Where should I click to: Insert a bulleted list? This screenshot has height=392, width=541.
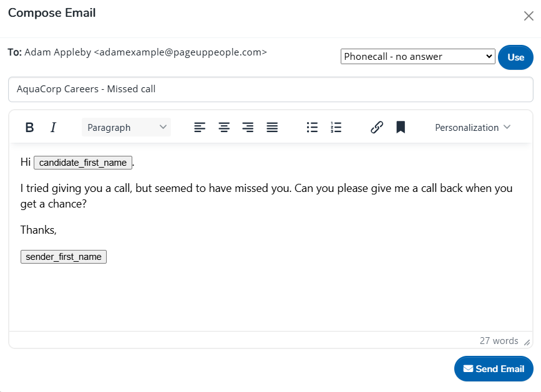coord(313,128)
